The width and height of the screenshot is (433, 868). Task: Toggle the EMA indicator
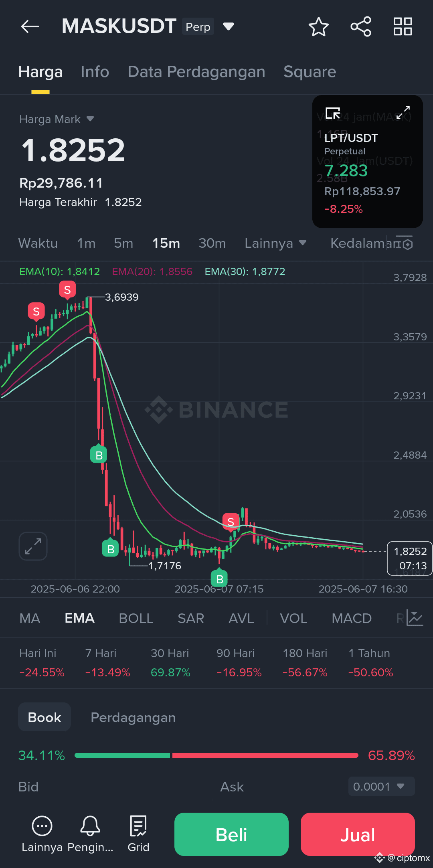79,618
